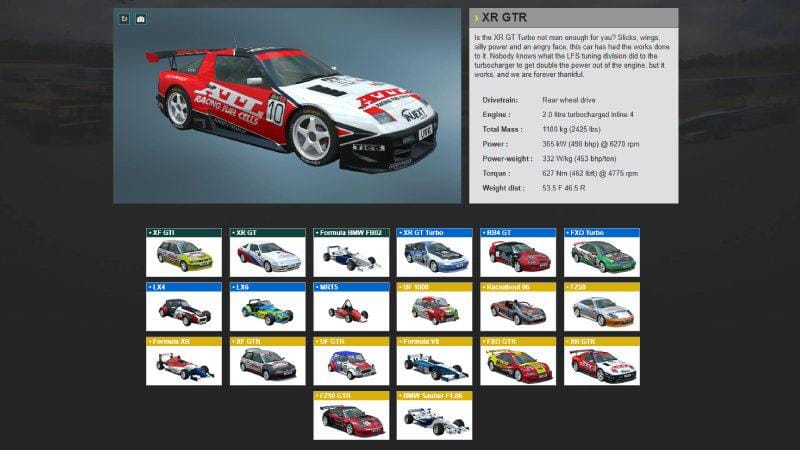
Task: Select the FZ50 car thumbnail
Action: (602, 307)
